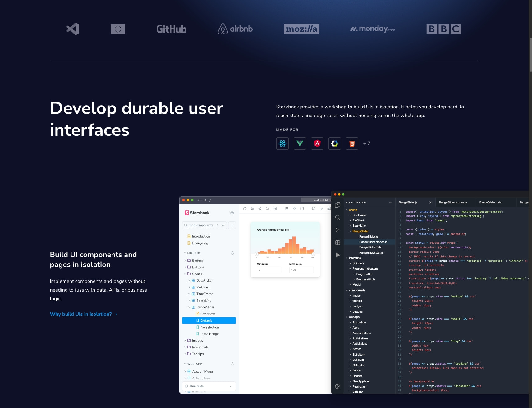Collapse the LIBRARY section
532x408 pixels.
193,253
